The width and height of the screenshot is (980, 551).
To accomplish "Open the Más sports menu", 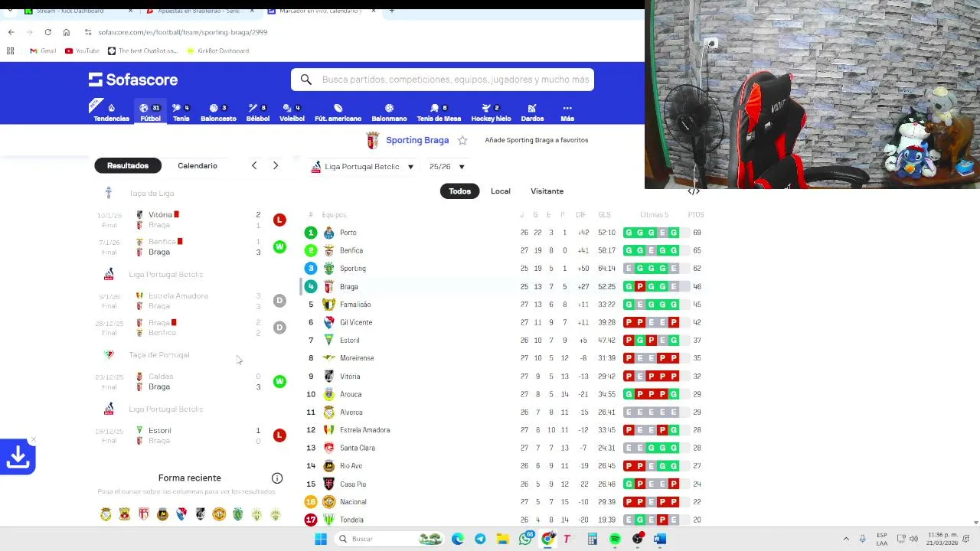I will pos(567,112).
